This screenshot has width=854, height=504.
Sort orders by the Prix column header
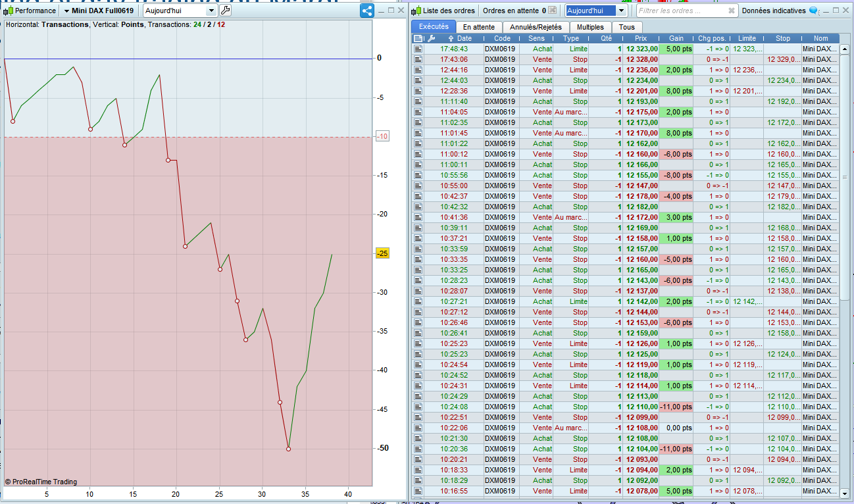pos(641,38)
